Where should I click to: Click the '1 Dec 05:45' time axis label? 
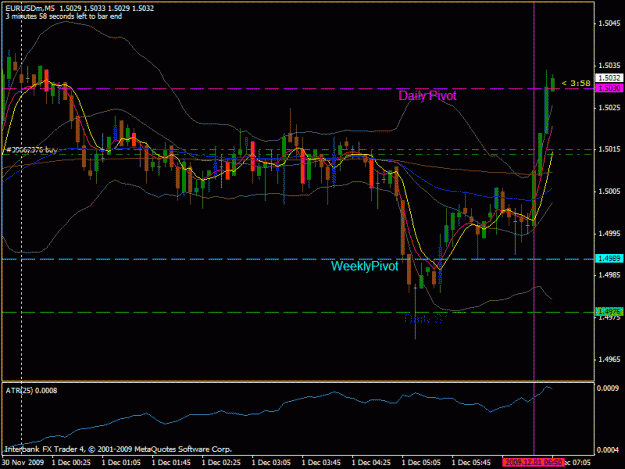pos(471,463)
